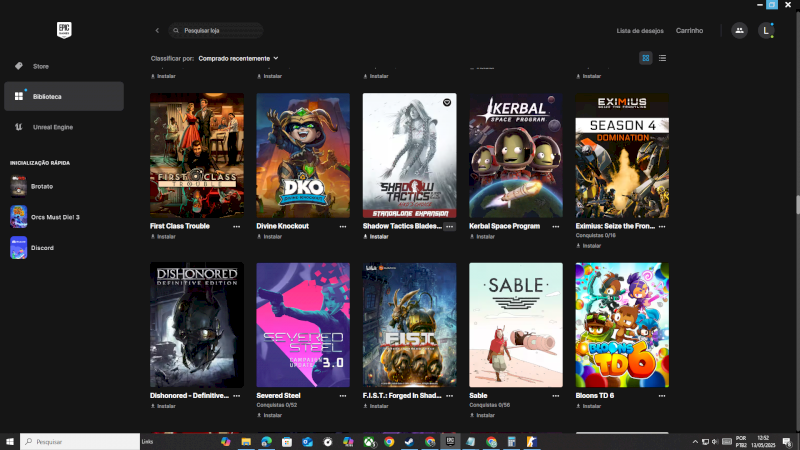Expand more options for Sable
Viewport: 800px width, 450px height.
pos(556,396)
